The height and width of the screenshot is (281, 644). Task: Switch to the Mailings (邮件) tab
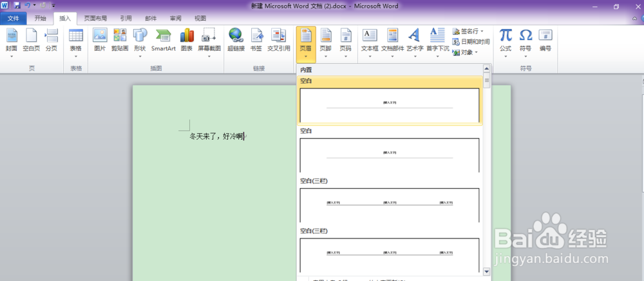pos(151,19)
